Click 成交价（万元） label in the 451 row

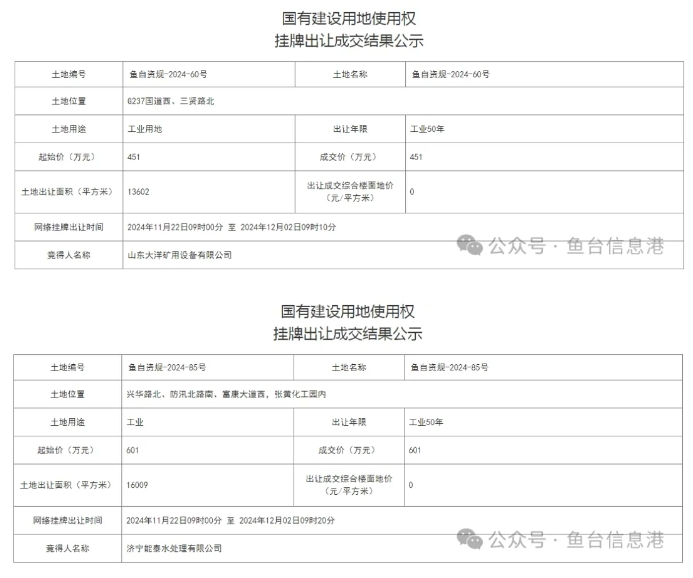[348, 157]
